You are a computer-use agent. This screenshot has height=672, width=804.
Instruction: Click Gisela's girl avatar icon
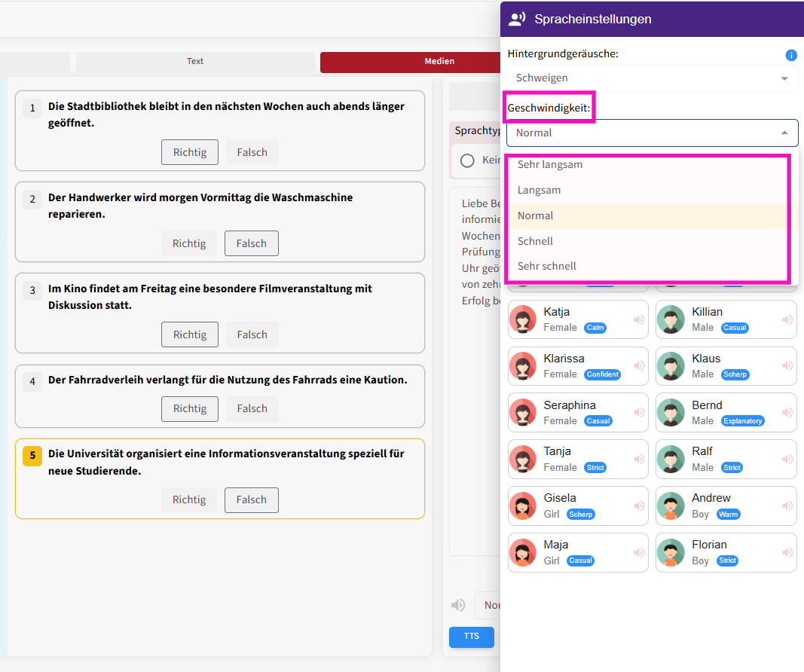[x=522, y=506]
